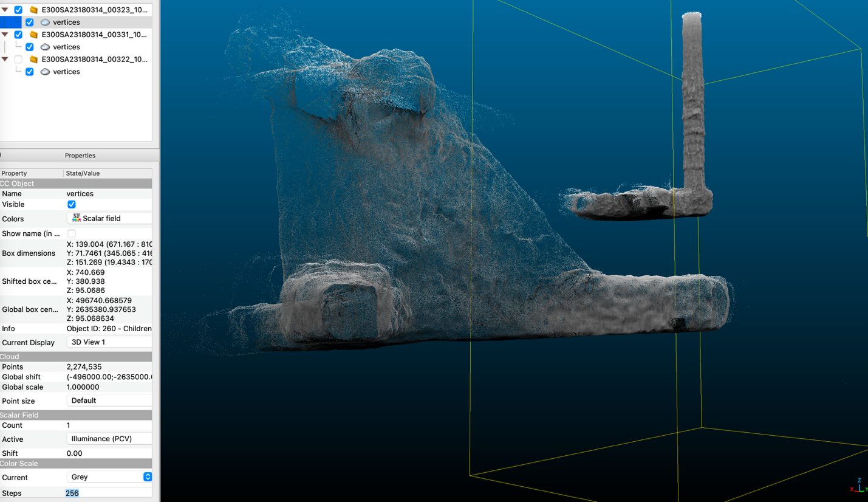The image size is (868, 502).
Task: Click the 'Box dimensions' property label
Action: [29, 253]
